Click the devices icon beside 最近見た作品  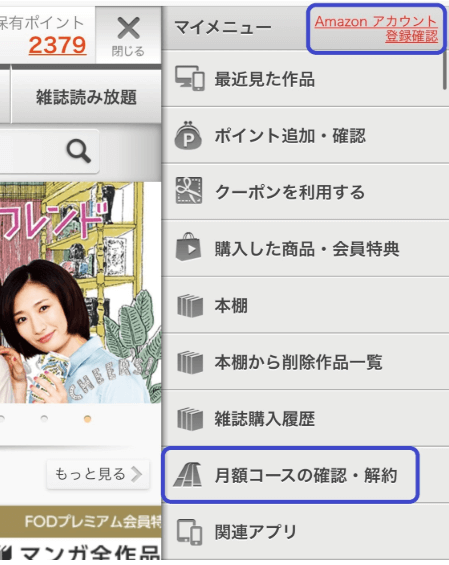tap(190, 78)
